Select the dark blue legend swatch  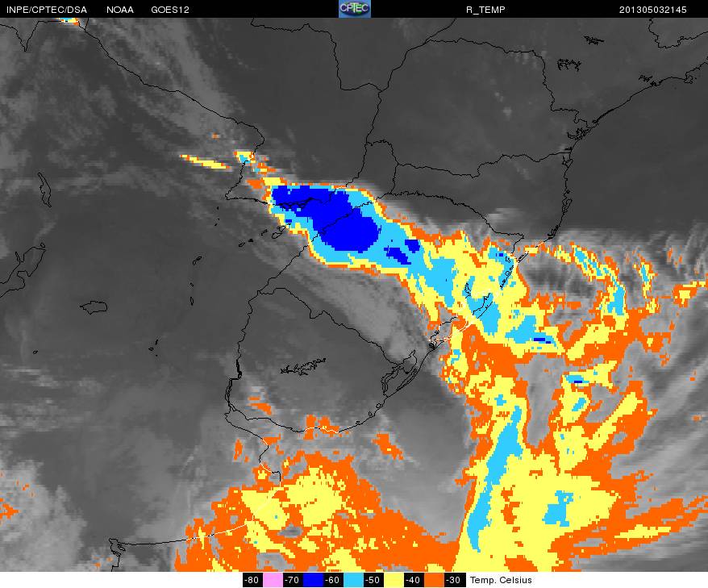(312, 580)
